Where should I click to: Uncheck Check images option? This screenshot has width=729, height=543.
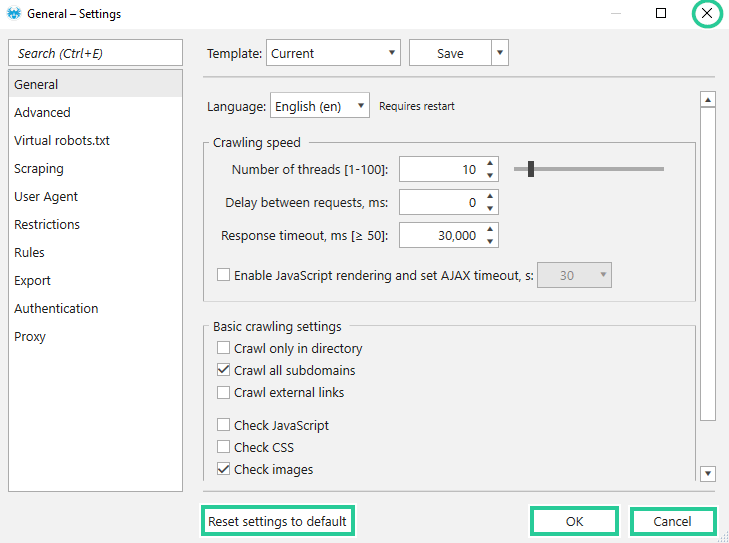[x=224, y=469]
